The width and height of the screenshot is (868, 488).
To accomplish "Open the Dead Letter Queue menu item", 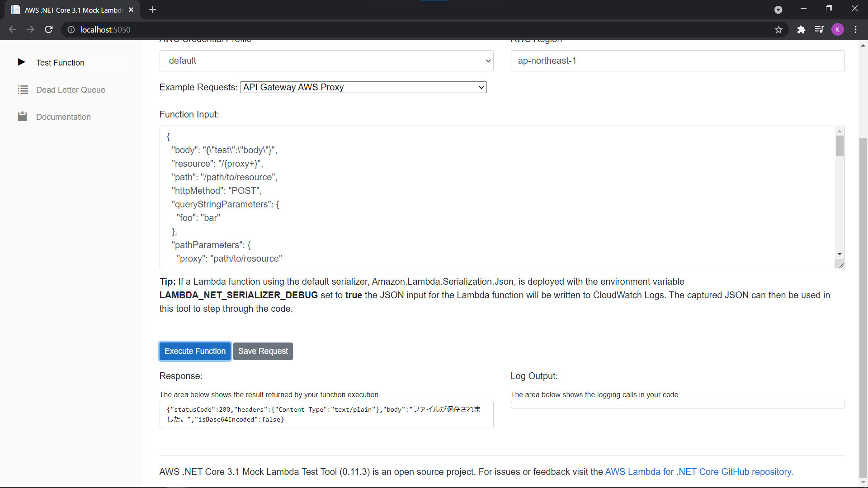I will (x=71, y=89).
